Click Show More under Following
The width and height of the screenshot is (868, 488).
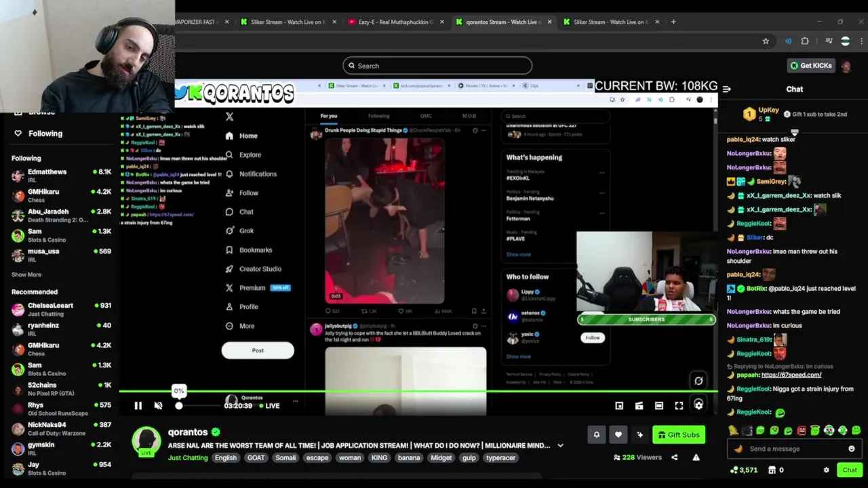[26, 274]
